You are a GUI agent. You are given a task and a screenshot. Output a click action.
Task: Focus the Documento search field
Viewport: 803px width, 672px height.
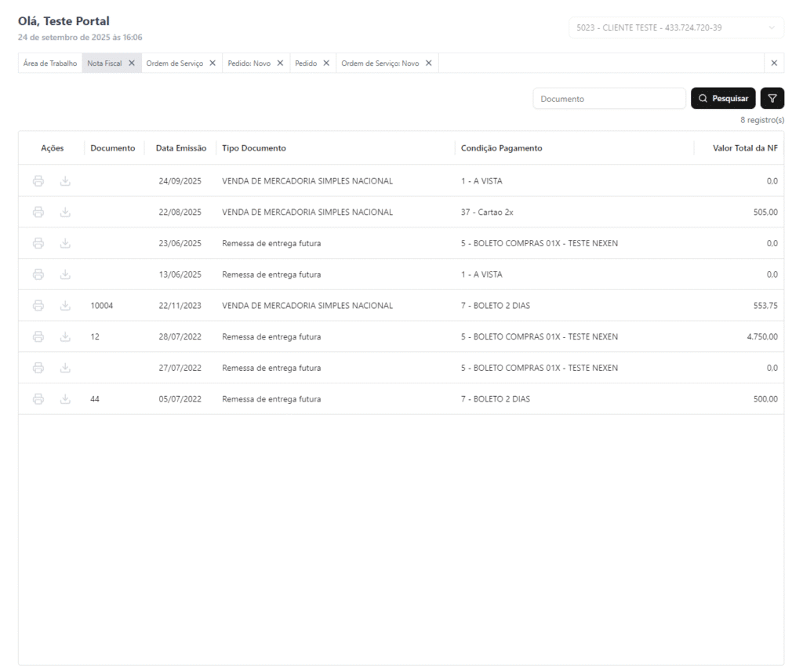[609, 99]
